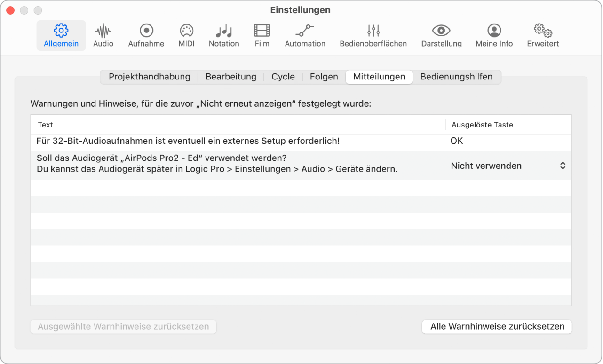Open the Notation settings pane
The height and width of the screenshot is (364, 603).
(x=224, y=36)
